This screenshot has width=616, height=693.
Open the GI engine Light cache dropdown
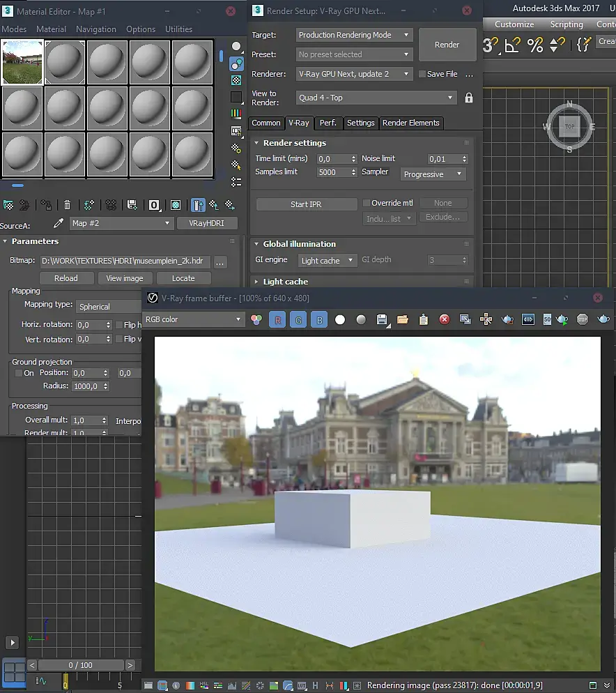tap(327, 260)
